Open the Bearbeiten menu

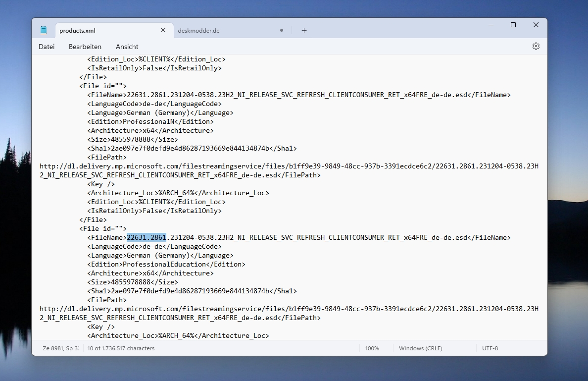pyautogui.click(x=85, y=47)
